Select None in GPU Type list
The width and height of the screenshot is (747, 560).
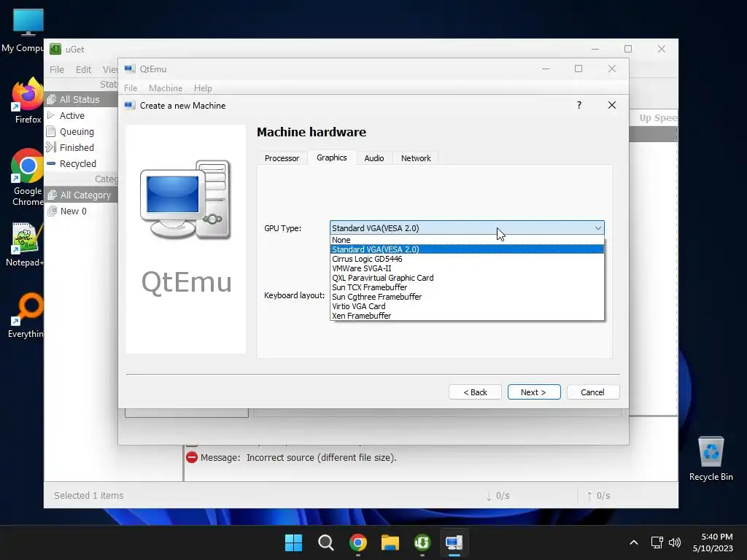tap(467, 240)
